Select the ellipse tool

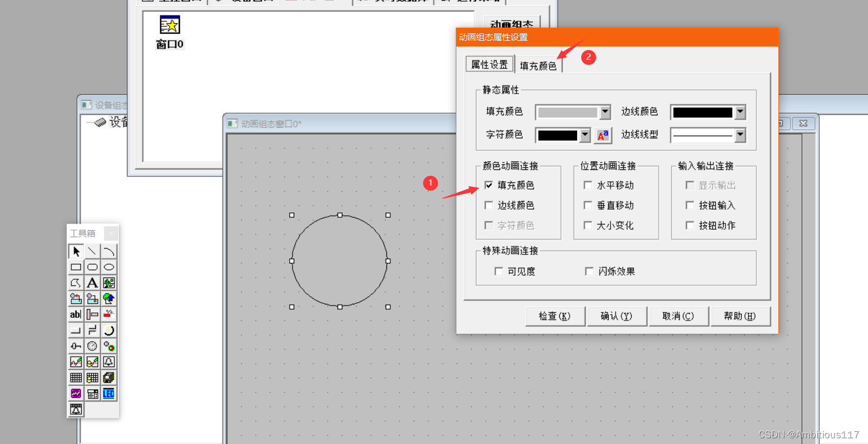pyautogui.click(x=109, y=267)
